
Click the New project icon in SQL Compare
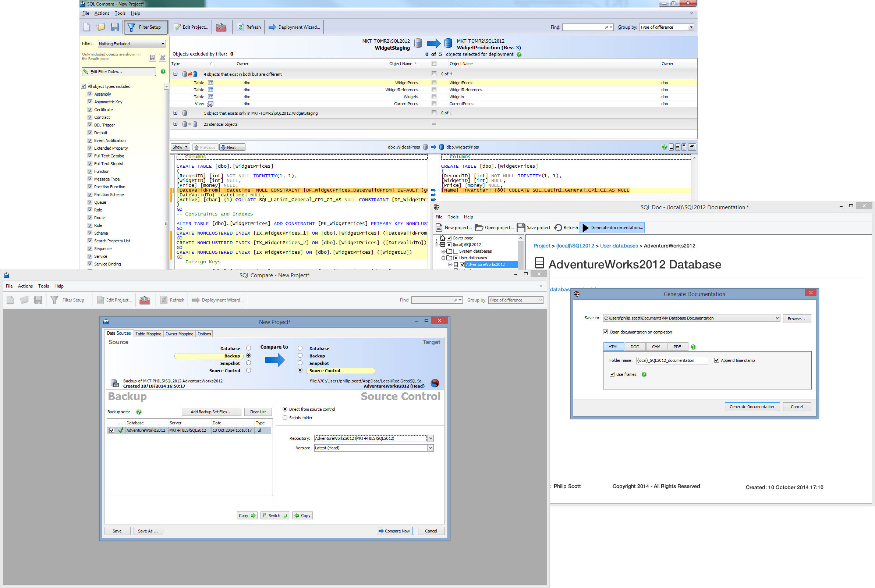coord(87,27)
